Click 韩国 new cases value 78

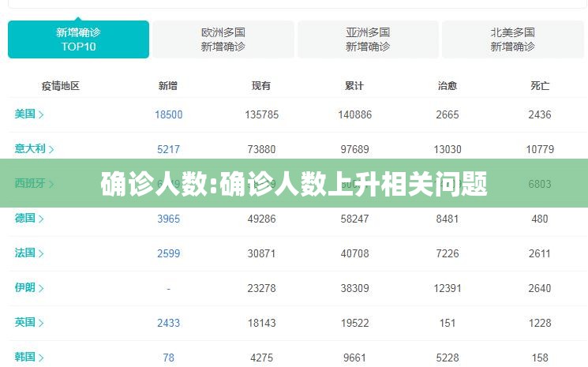click(x=168, y=358)
